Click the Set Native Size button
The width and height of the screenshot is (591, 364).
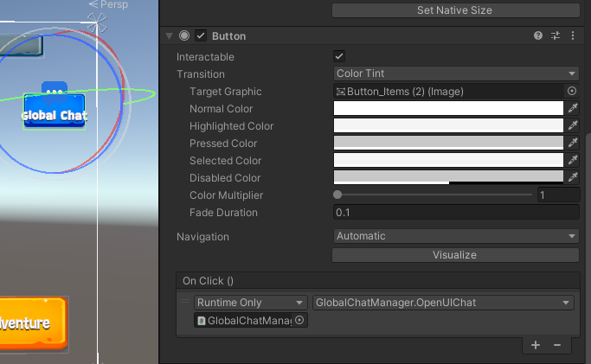pos(455,10)
